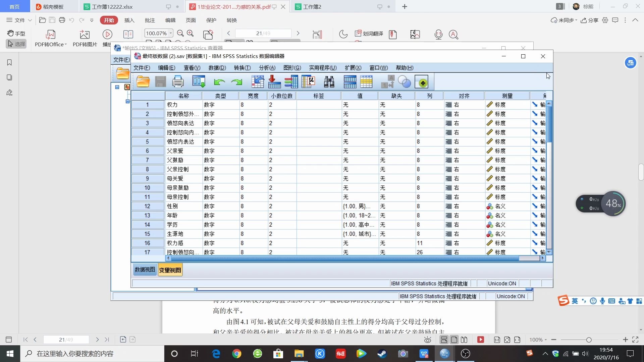The width and height of the screenshot is (644, 362).
Task: Toggle visibility of 控制愤怒外... variable row 2
Action: point(148,114)
